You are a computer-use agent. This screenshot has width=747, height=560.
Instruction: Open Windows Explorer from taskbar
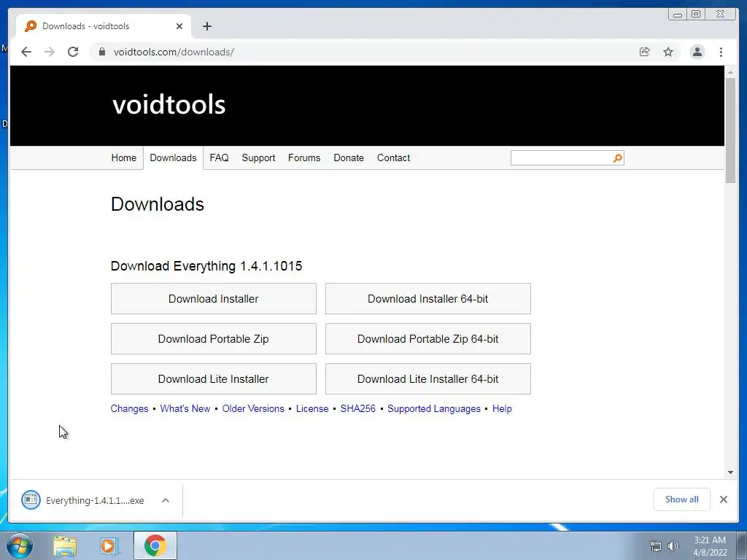point(65,545)
